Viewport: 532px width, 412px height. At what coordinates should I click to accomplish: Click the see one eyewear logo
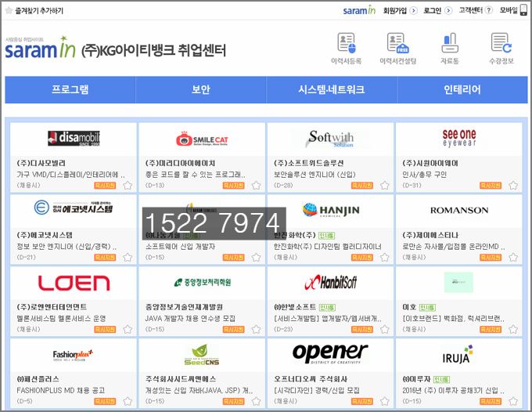coord(459,138)
